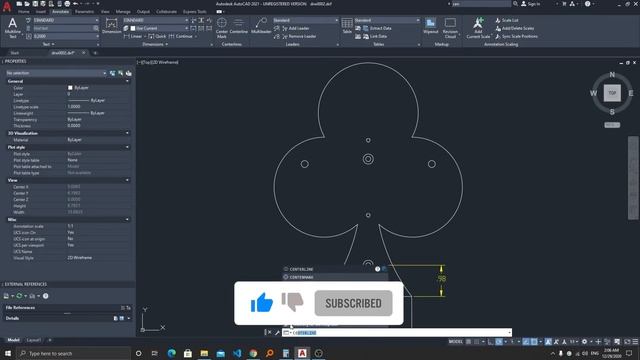This screenshot has height=360, width=640.
Task: Open the text height 0.2000 dropdown
Action: (65, 36)
